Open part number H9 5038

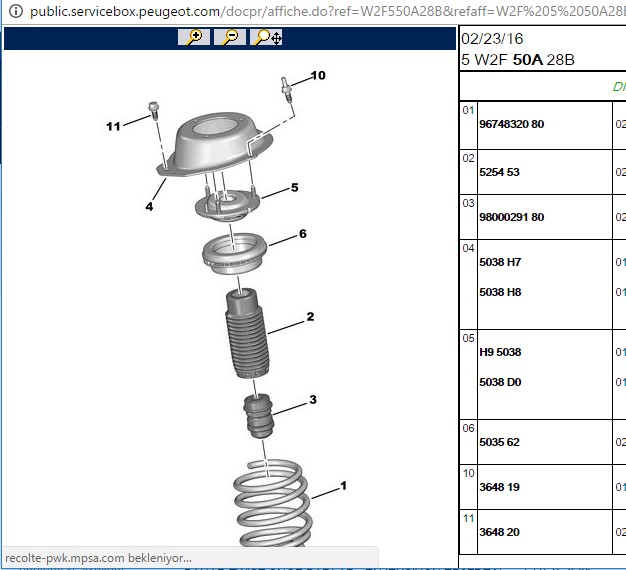click(x=500, y=352)
